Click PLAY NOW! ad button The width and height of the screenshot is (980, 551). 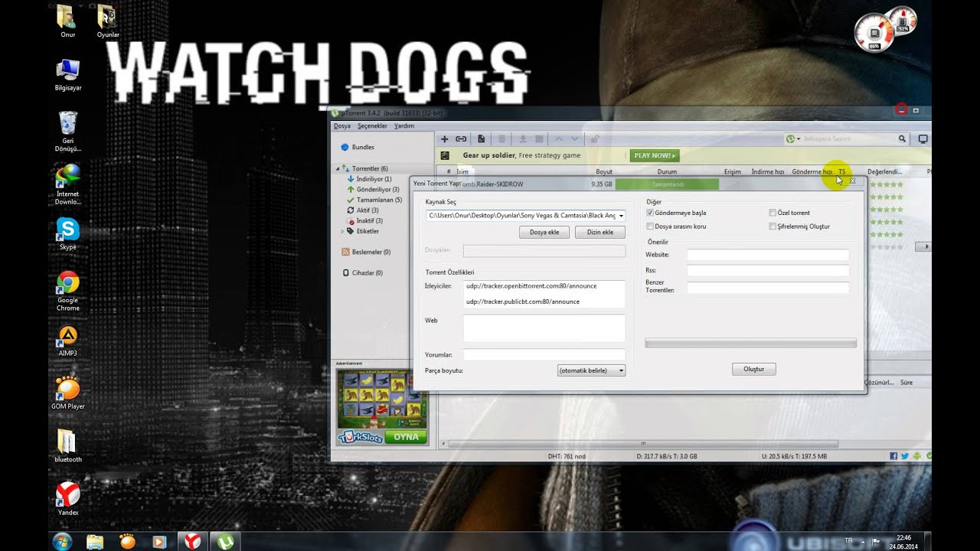[x=655, y=155]
